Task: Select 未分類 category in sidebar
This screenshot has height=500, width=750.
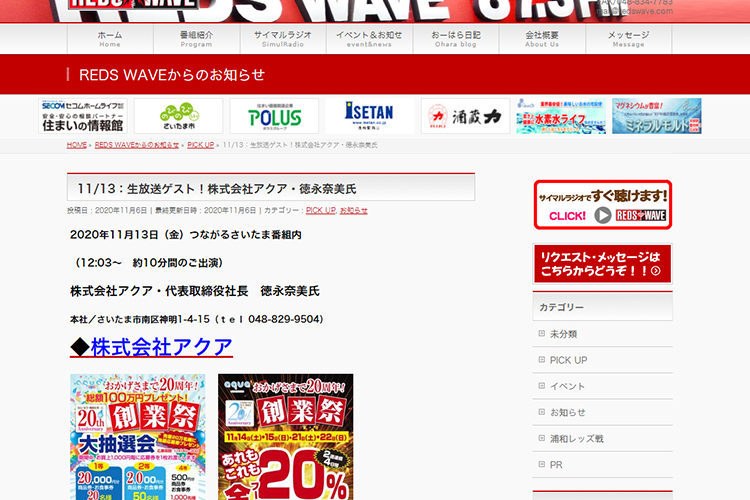Action: 563,334
